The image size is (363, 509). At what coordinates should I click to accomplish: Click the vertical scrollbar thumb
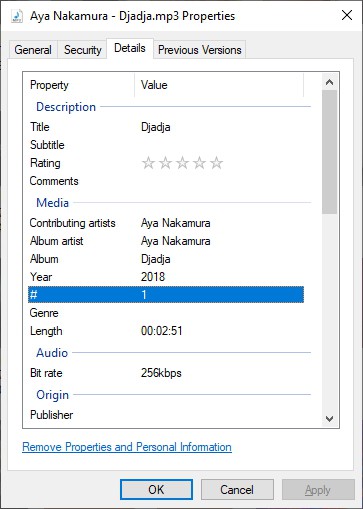coord(329,152)
